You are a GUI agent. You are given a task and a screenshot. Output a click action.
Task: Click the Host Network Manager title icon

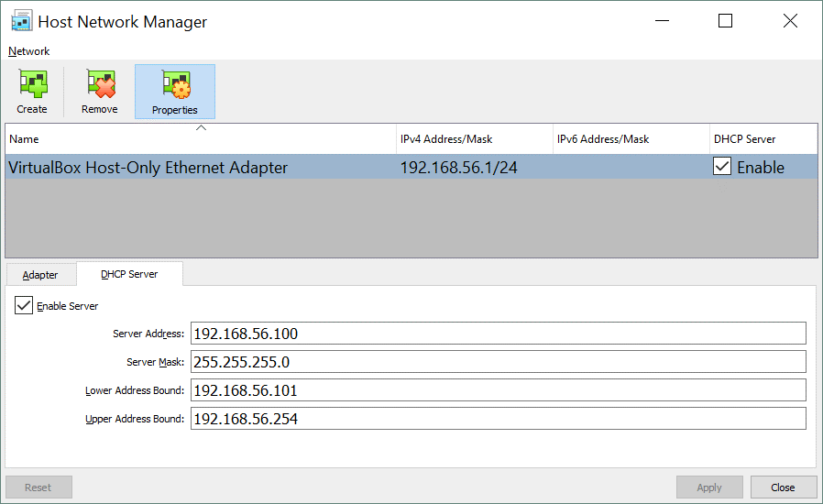(22, 21)
